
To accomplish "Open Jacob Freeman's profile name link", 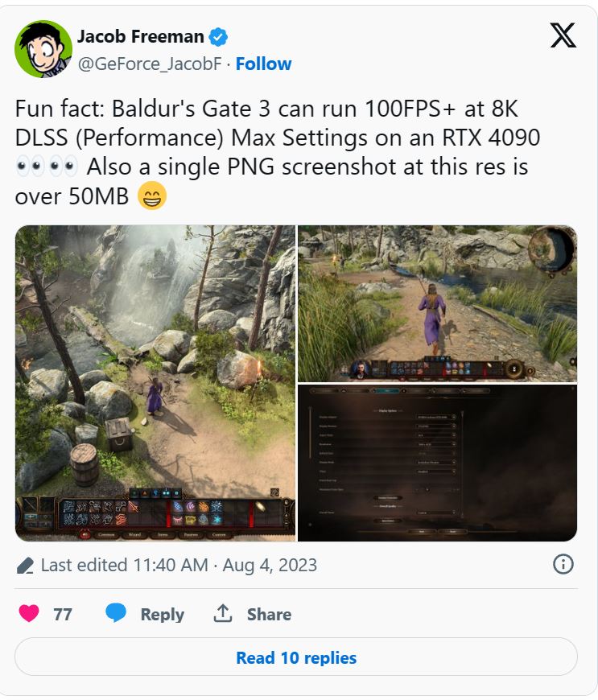I will (140, 36).
